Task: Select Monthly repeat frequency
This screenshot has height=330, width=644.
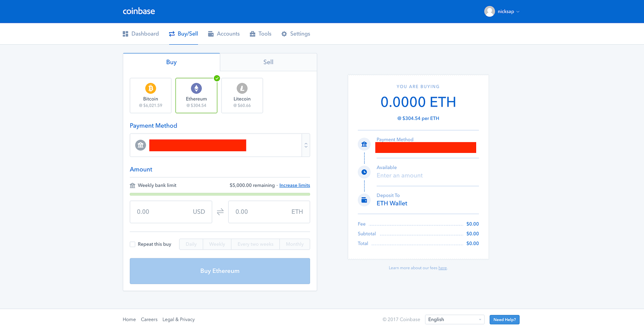Action: click(295, 244)
